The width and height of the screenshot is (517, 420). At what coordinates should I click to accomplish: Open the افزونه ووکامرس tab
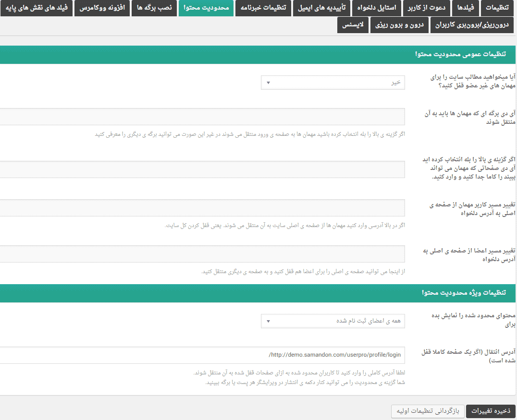click(102, 8)
